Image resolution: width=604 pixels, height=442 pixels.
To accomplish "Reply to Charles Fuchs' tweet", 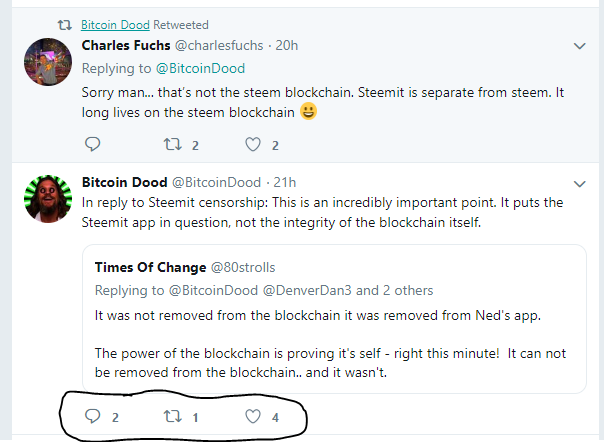I will click(x=92, y=144).
